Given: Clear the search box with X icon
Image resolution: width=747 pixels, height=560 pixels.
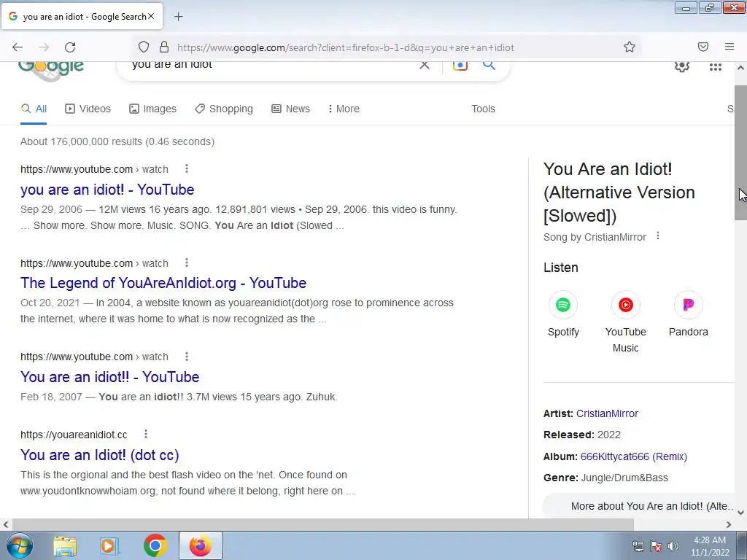Looking at the screenshot, I should (424, 65).
